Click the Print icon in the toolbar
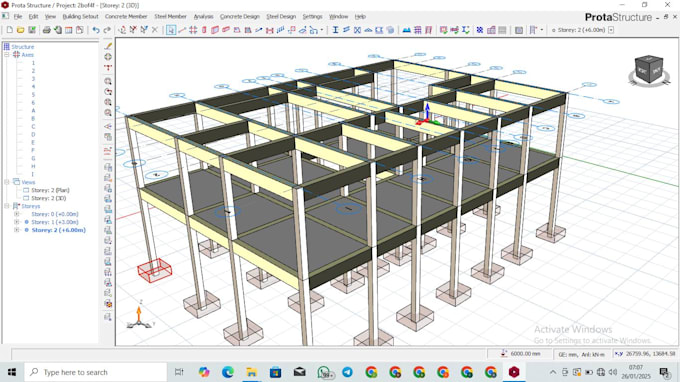The image size is (680, 382). click(x=46, y=30)
